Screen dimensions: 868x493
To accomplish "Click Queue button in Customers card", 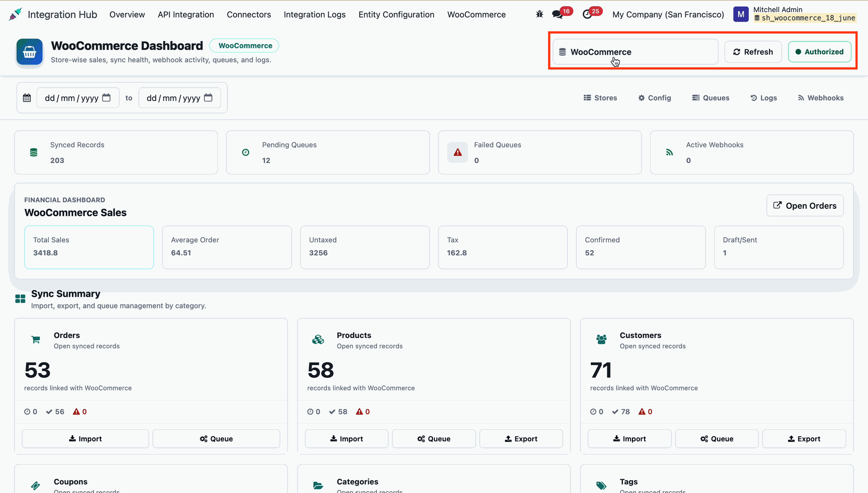I will pos(717,439).
